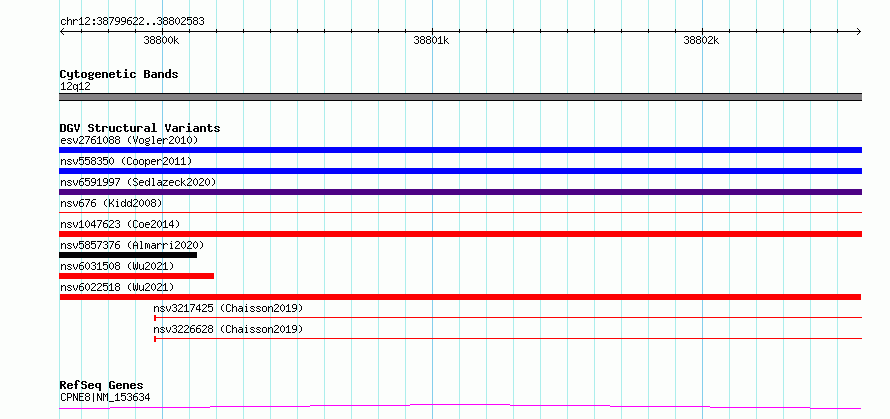The image size is (890, 419).
Task: Click the 38801k ruler tick label
Action: coord(431,40)
